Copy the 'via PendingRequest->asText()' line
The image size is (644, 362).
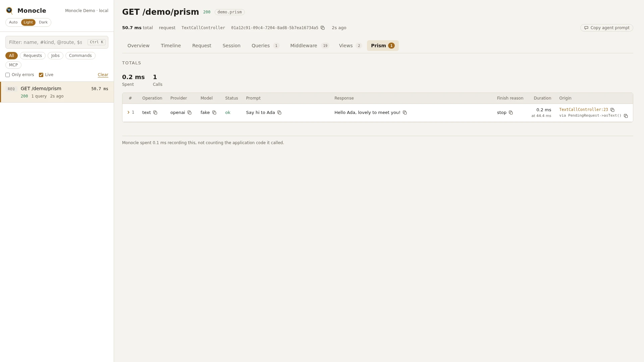[x=626, y=116]
